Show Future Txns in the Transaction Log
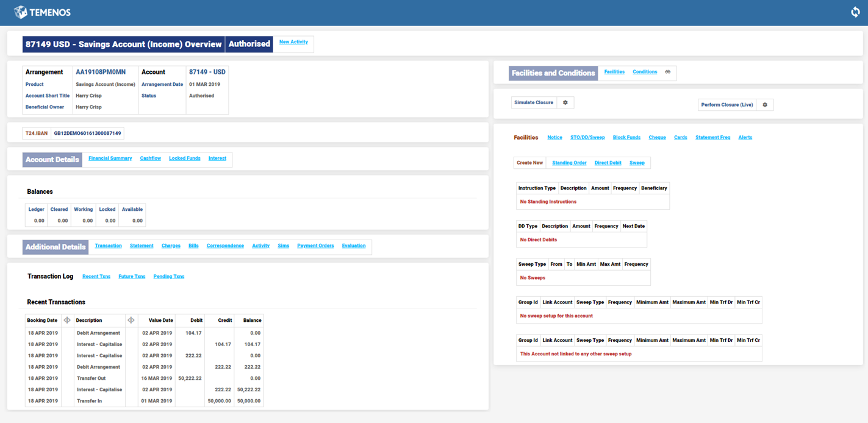Image resolution: width=868 pixels, height=423 pixels. (x=132, y=277)
